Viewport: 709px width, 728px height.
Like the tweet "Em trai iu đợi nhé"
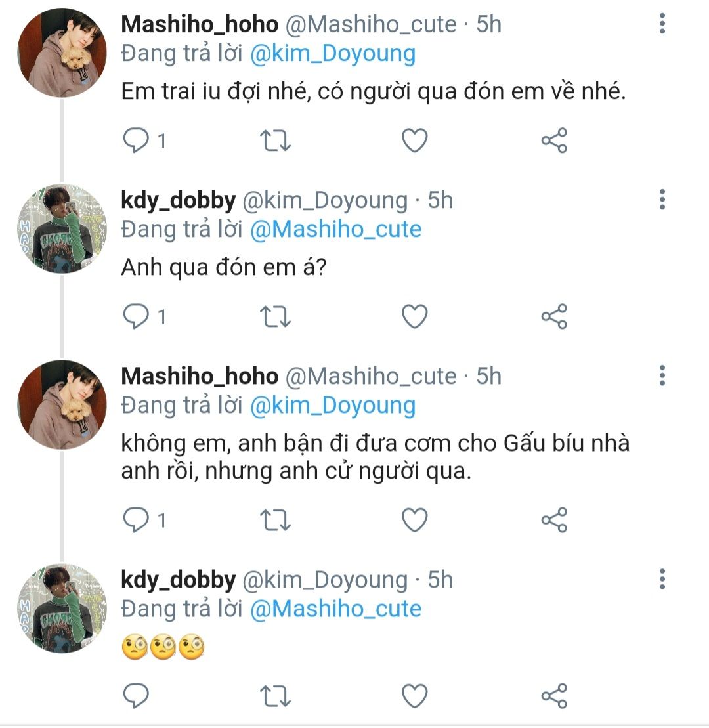414,140
